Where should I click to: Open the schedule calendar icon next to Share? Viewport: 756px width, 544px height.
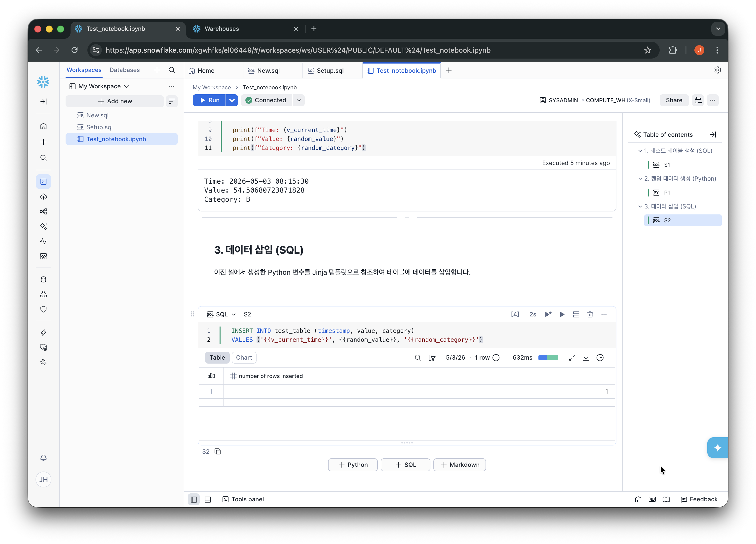point(698,100)
